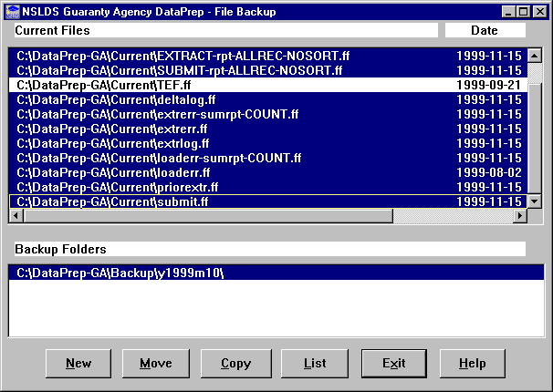
Task: Select EXTRACT-rpt-ALLREC-NOSORT.ff file
Action: pyautogui.click(x=183, y=55)
